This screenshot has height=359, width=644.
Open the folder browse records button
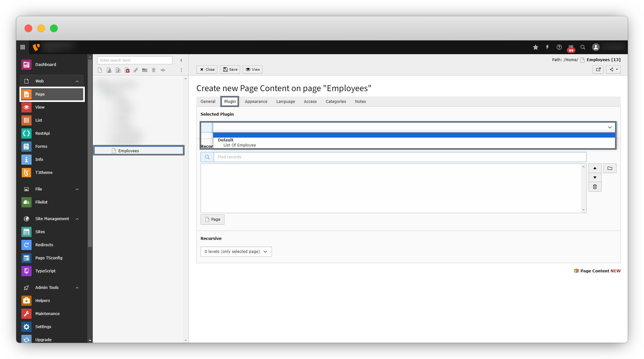pyautogui.click(x=610, y=168)
